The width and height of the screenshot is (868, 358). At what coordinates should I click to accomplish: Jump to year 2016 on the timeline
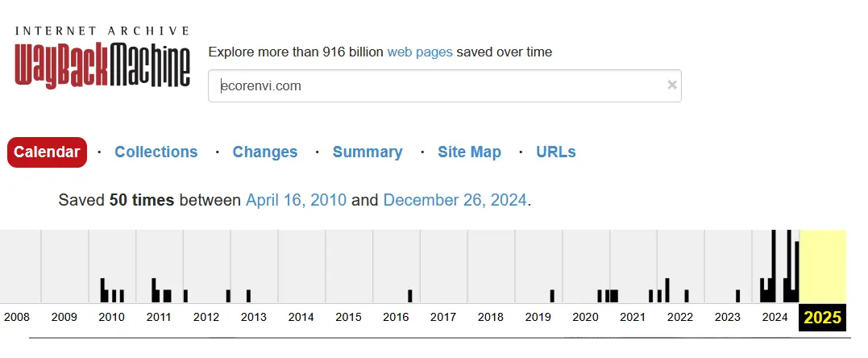pyautogui.click(x=396, y=317)
